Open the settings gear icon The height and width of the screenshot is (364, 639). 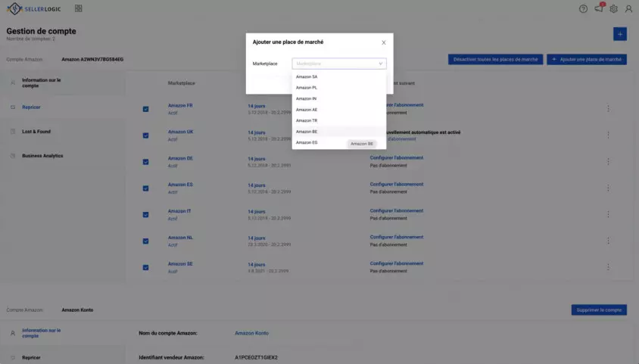tap(613, 8)
